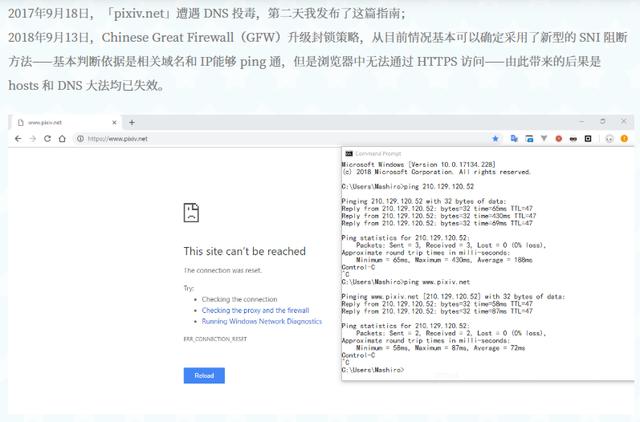640x422 pixels.
Task: Minimize the browser window
Action: (582, 122)
